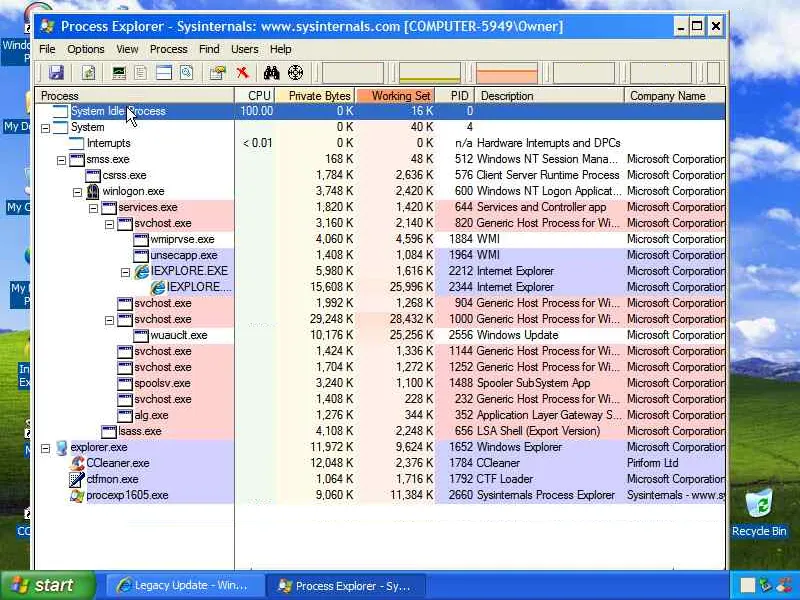Sort by the PID column header
Image resolution: width=800 pixels, height=600 pixels.
click(455, 96)
